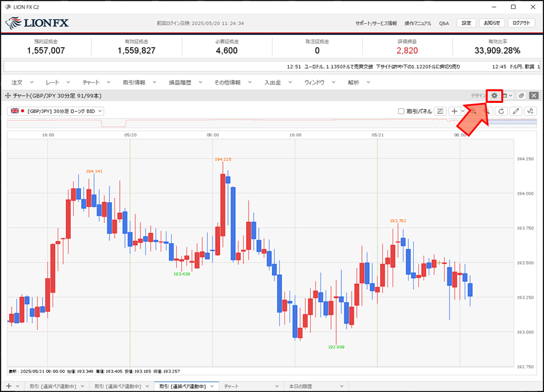This screenshot has width=544, height=392.
Task: Click the line chart style icon
Action: pyautogui.click(x=441, y=111)
